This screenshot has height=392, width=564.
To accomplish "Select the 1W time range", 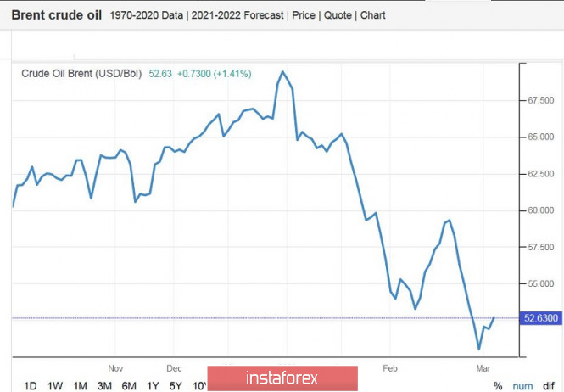I will tap(55, 386).
